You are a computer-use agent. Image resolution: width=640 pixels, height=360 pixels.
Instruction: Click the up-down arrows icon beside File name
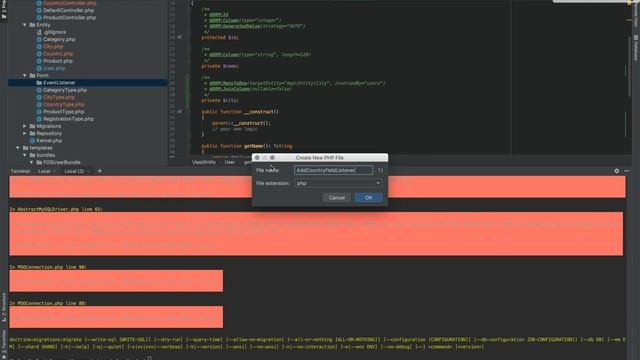(x=380, y=170)
